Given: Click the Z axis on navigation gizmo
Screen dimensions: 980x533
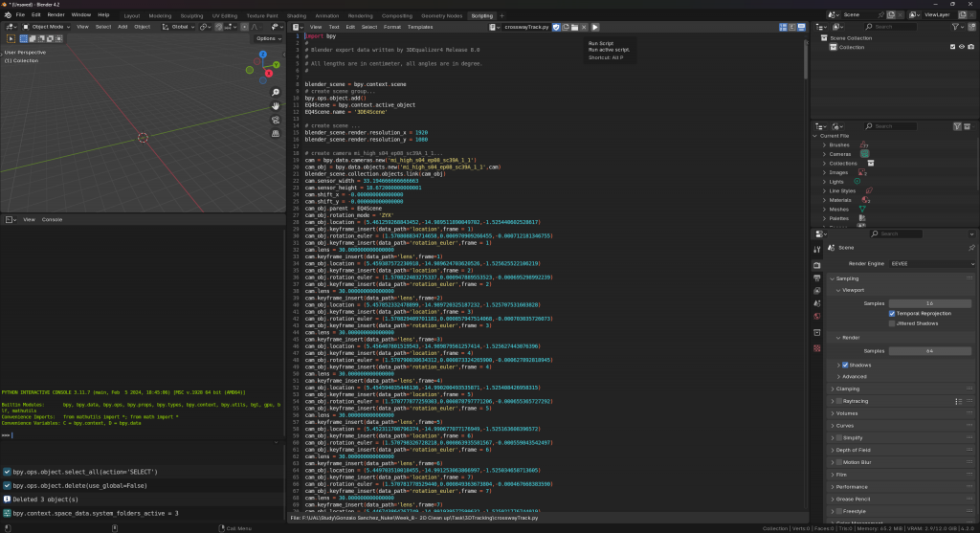Looking at the screenshot, I should [x=263, y=55].
